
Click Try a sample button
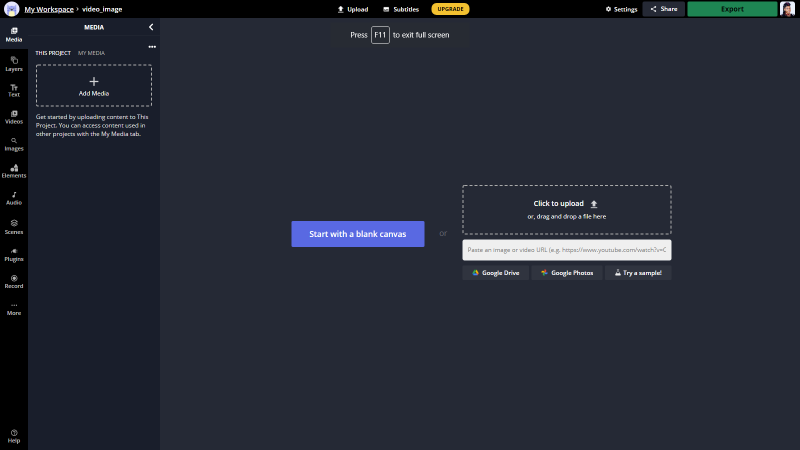click(638, 273)
